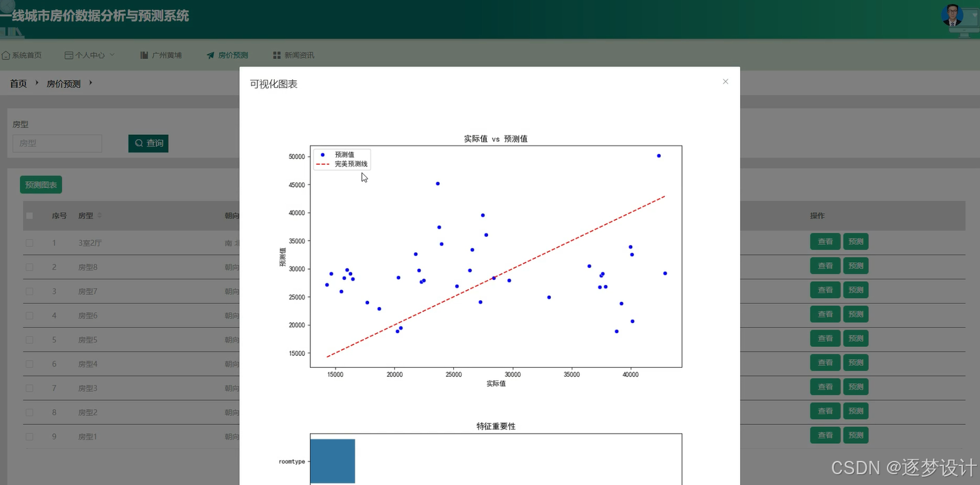Toggle the select-all checkbox in table header
980x485 pixels.
pyautogui.click(x=29, y=216)
